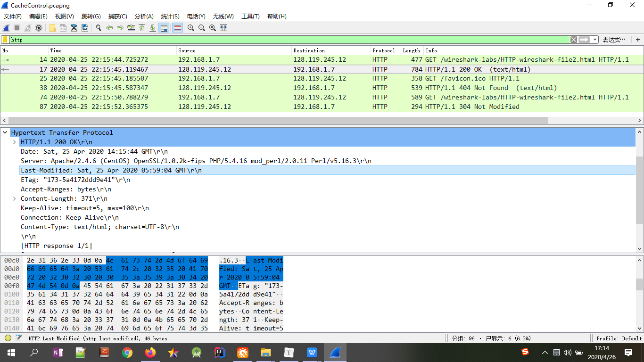The height and width of the screenshot is (362, 644).
Task: Open expert information status circle
Action: (8, 338)
